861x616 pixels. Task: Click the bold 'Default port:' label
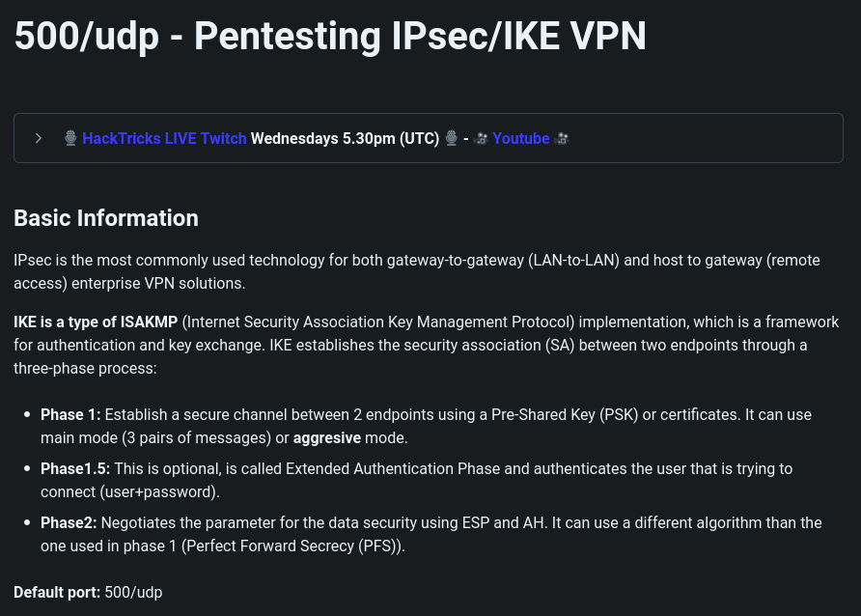[57, 592]
